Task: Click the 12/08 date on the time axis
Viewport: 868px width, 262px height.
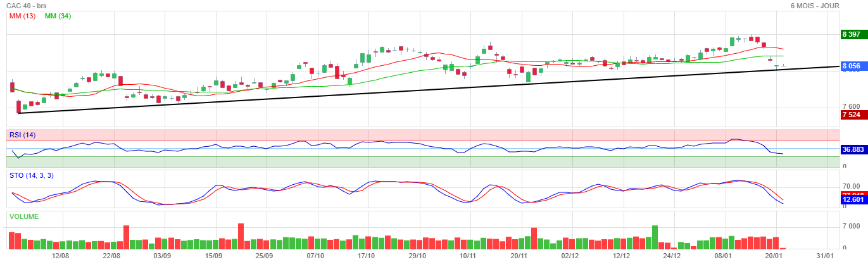Action: tap(60, 256)
